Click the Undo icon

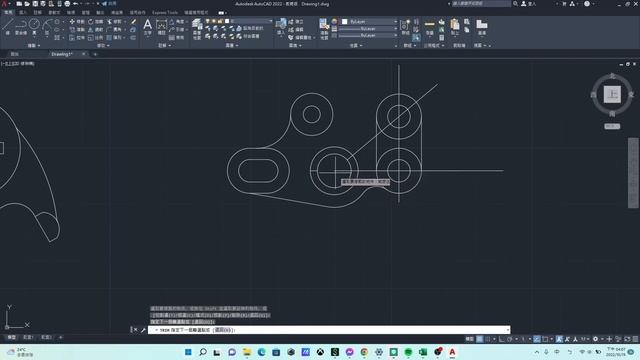76,4
